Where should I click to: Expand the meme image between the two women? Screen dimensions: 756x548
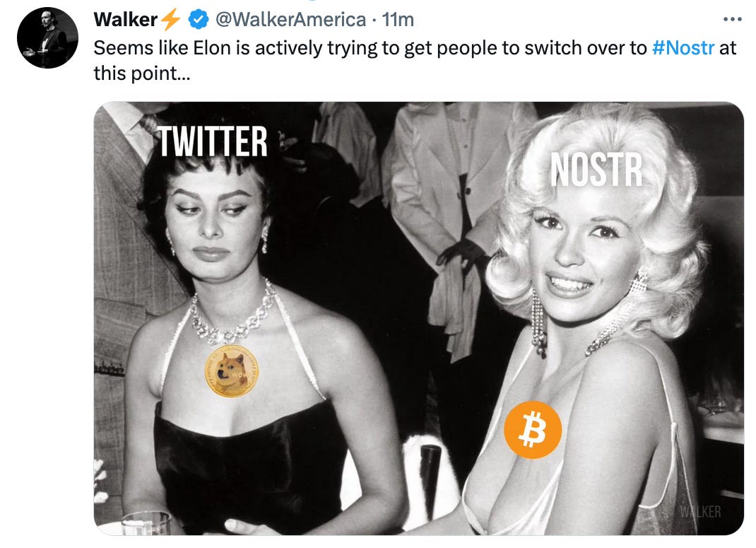point(418,318)
